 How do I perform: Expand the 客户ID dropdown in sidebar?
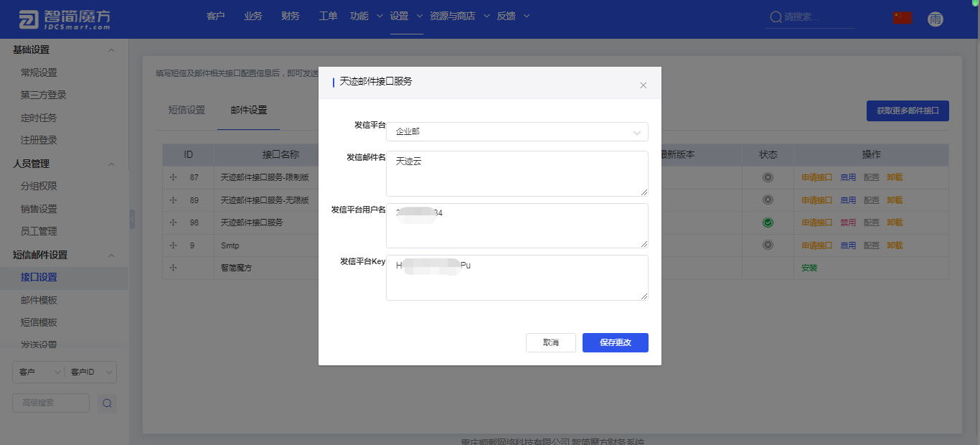(x=90, y=372)
